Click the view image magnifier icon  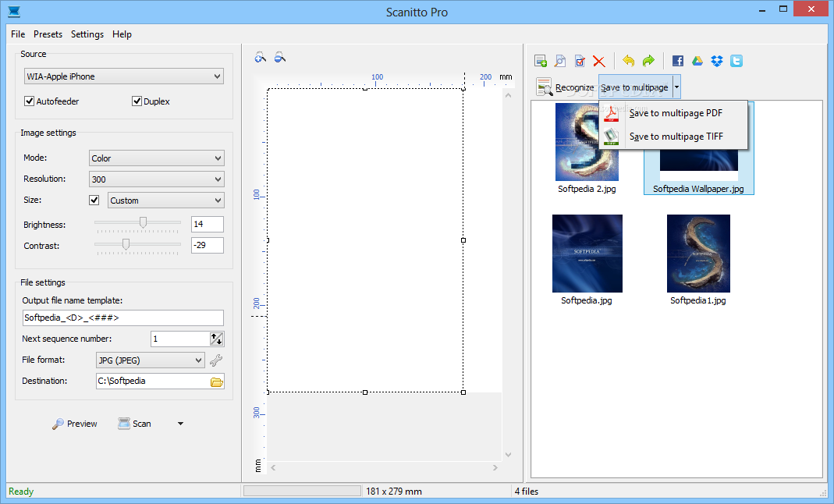point(560,61)
